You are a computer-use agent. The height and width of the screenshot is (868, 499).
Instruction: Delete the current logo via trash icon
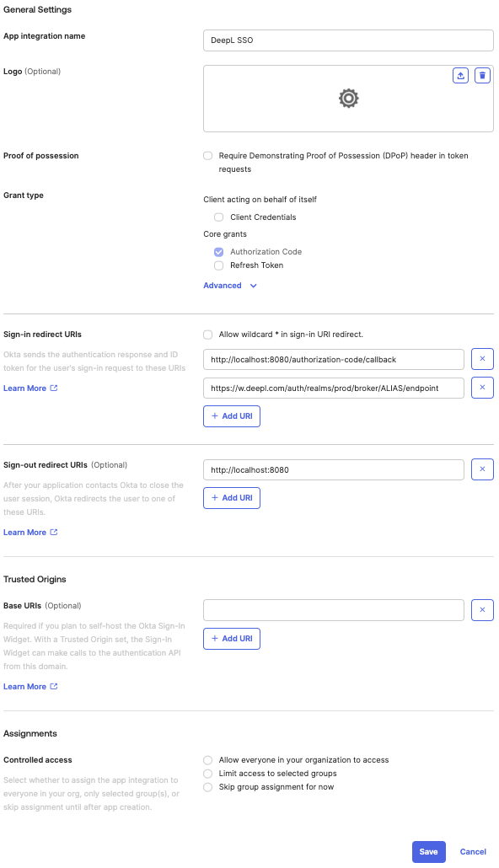[482, 75]
